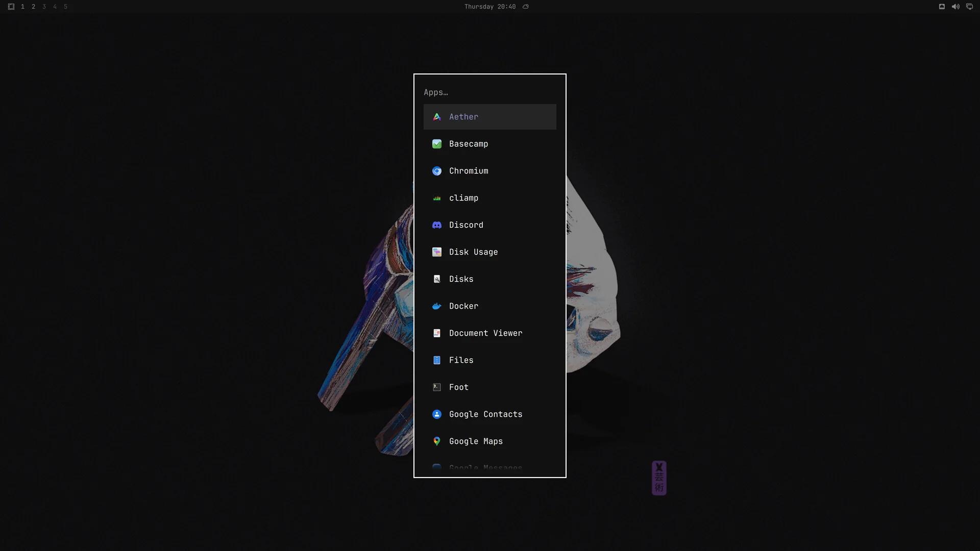Viewport: 980px width, 551px height.
Task: Focus the Apps search field
Action: tap(489, 92)
